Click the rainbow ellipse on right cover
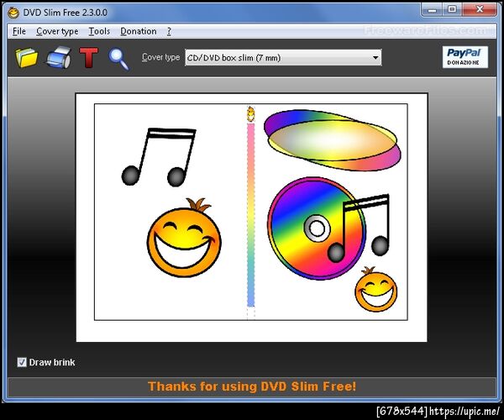Image resolution: width=504 pixels, height=420 pixels. pos(333,140)
